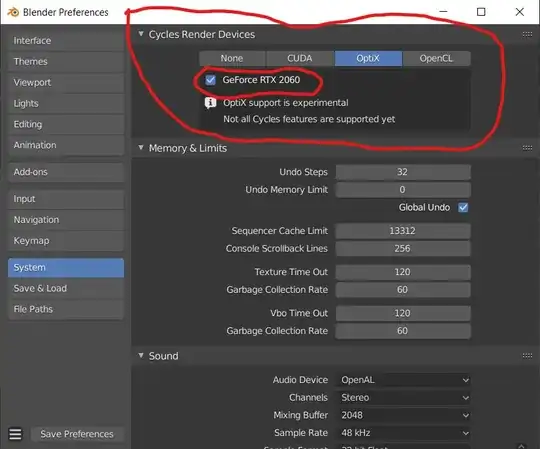Click the Undo Memory Limit field
540x449 pixels.
(x=403, y=190)
